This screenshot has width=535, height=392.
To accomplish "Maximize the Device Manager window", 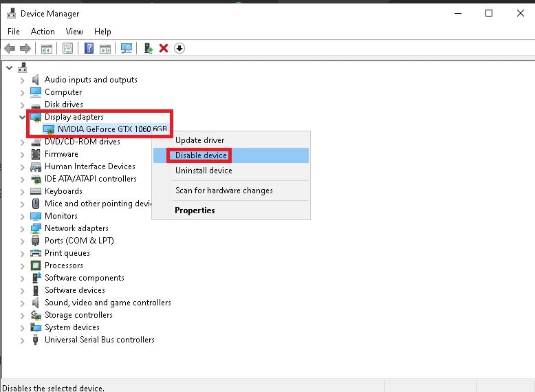I will coord(489,13).
